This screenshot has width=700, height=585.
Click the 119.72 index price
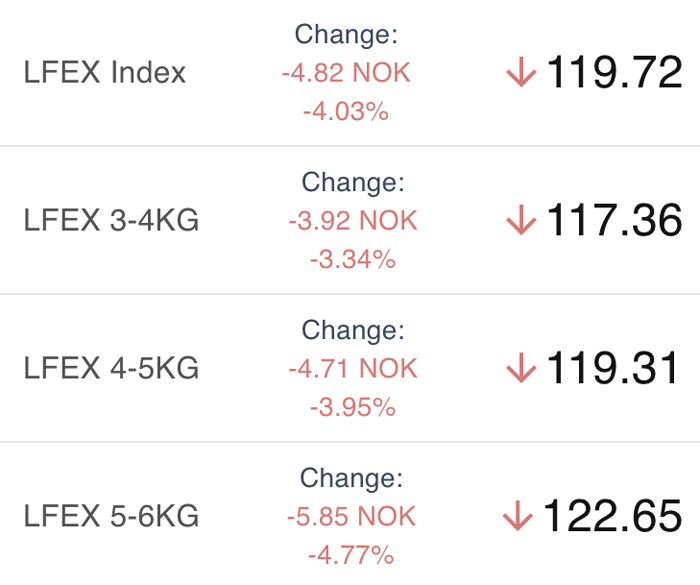615,72
